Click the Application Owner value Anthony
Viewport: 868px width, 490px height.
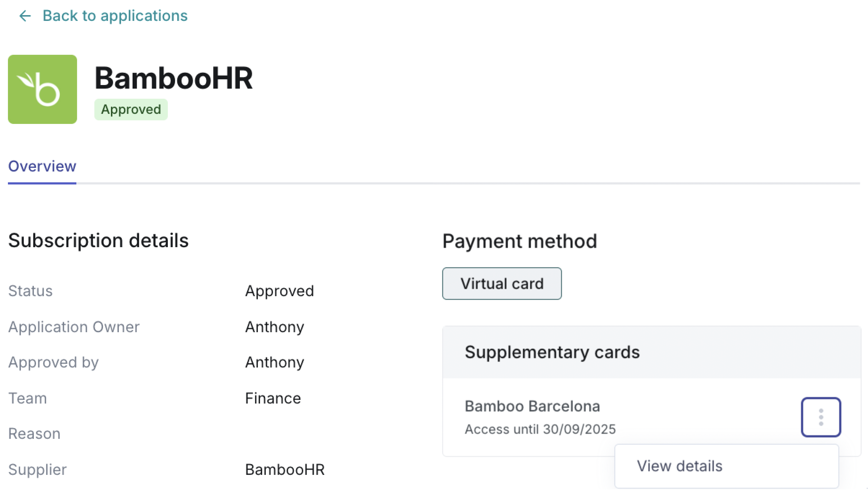pos(274,327)
